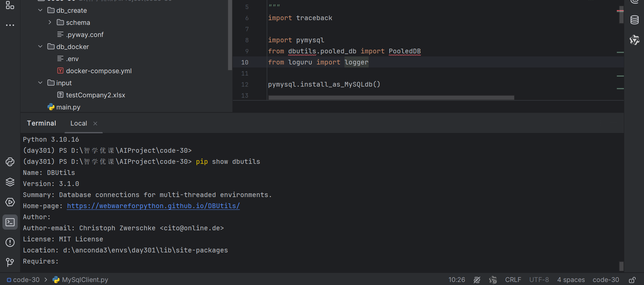Collapse the db_create folder
The height and width of the screenshot is (285, 644).
click(40, 10)
